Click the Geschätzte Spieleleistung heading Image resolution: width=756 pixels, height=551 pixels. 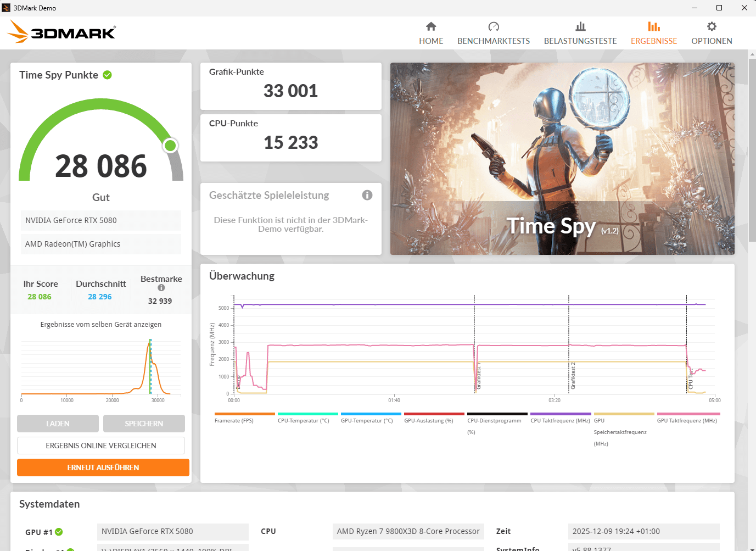269,195
